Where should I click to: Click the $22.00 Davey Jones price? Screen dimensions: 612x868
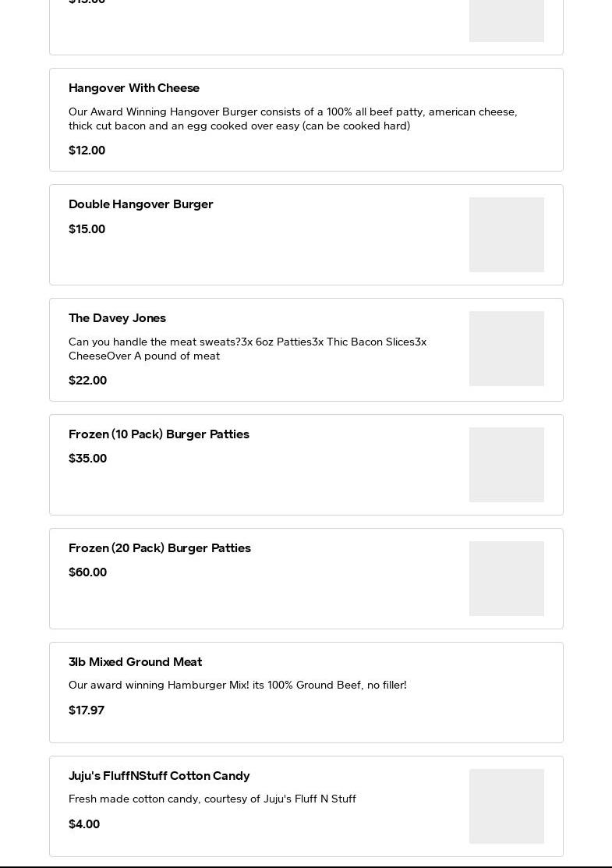click(87, 381)
